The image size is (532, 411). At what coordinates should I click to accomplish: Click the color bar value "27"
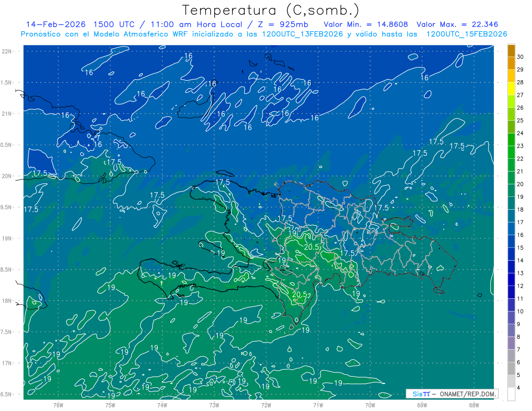pyautogui.click(x=521, y=95)
